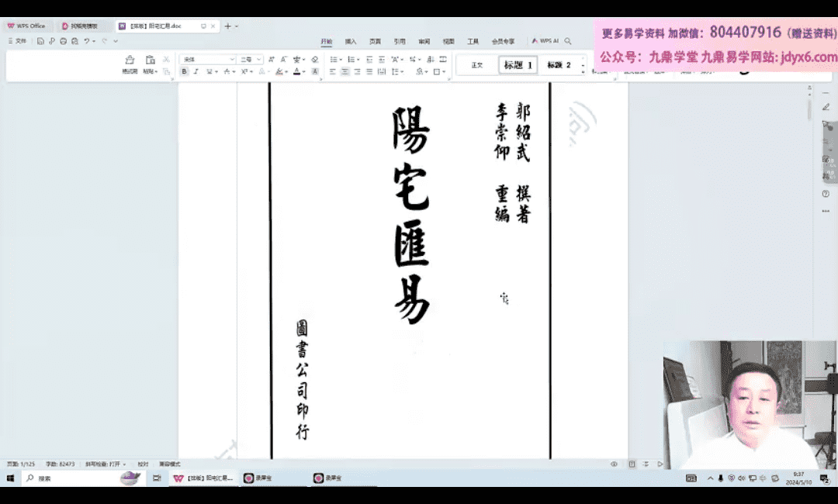Screen dimensions: 838x504
Task: Click the red font color letter A
Action: click(x=296, y=71)
